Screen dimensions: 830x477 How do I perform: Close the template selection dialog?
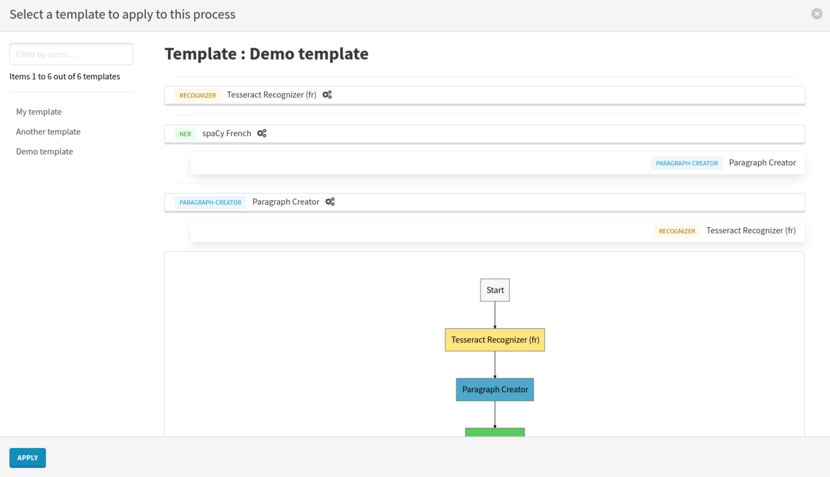[x=817, y=14]
